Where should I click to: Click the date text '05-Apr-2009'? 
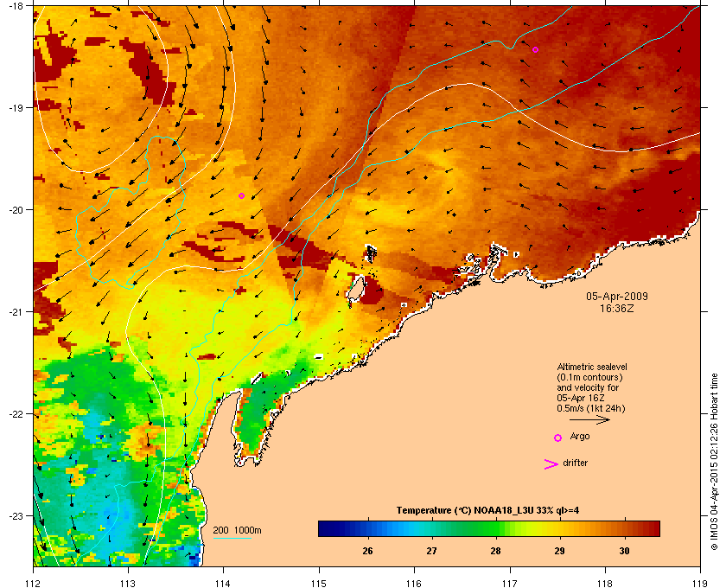pyautogui.click(x=617, y=296)
